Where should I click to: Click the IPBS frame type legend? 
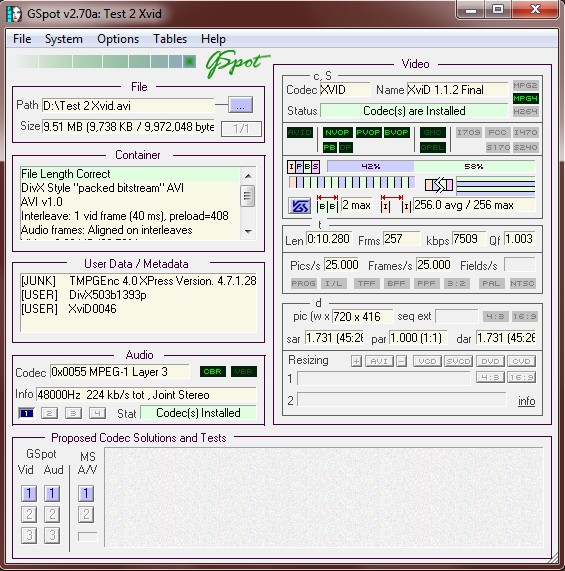point(303,167)
